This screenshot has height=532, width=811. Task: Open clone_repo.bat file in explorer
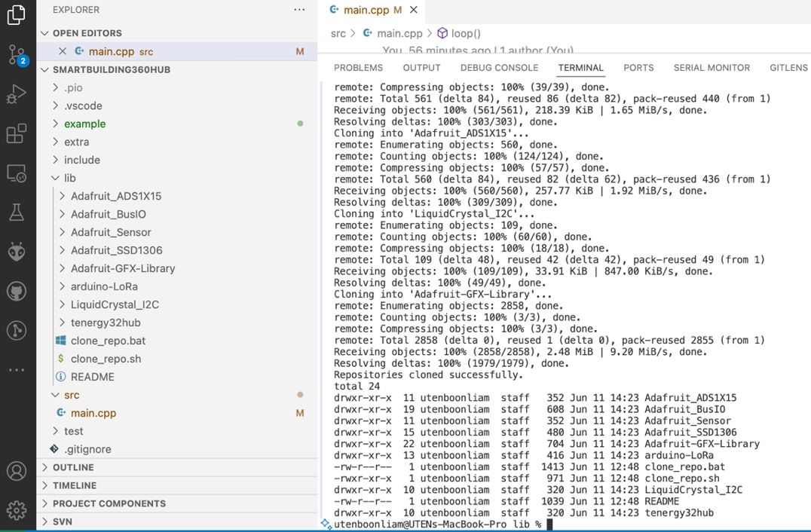point(177,341)
